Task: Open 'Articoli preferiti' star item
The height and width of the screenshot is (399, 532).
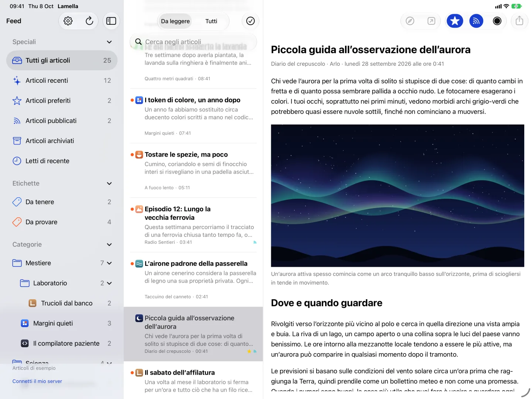Action: [x=62, y=100]
